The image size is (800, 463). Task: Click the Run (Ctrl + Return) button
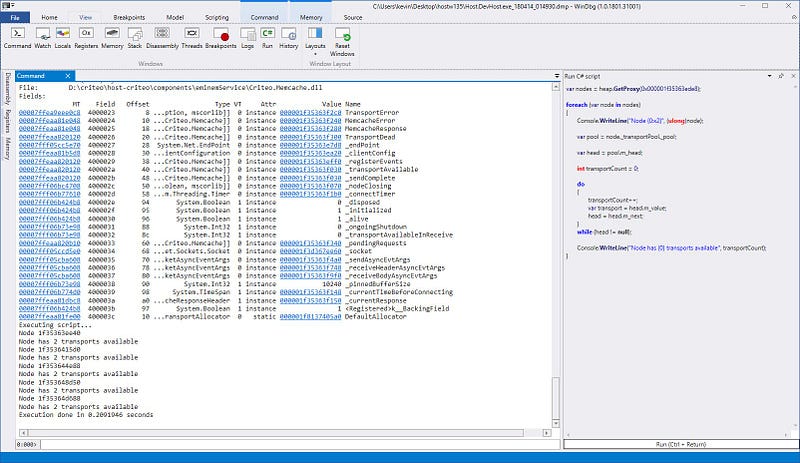(x=681, y=444)
